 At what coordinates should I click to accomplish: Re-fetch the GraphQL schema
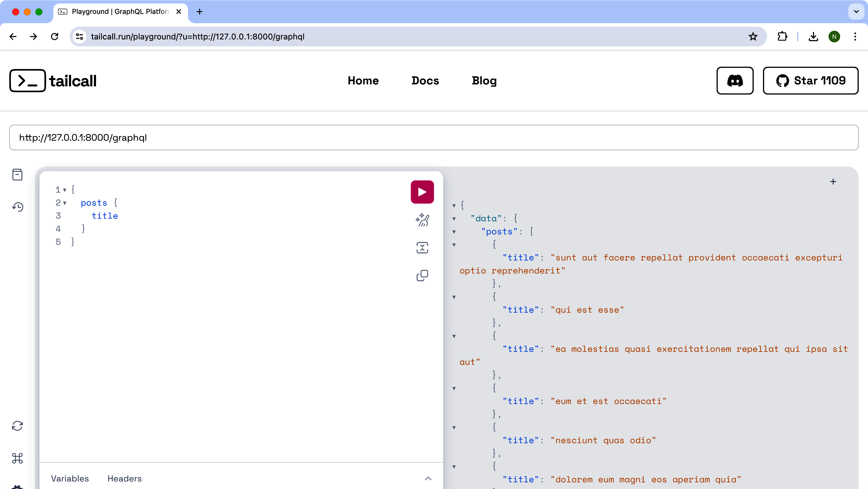click(x=17, y=426)
